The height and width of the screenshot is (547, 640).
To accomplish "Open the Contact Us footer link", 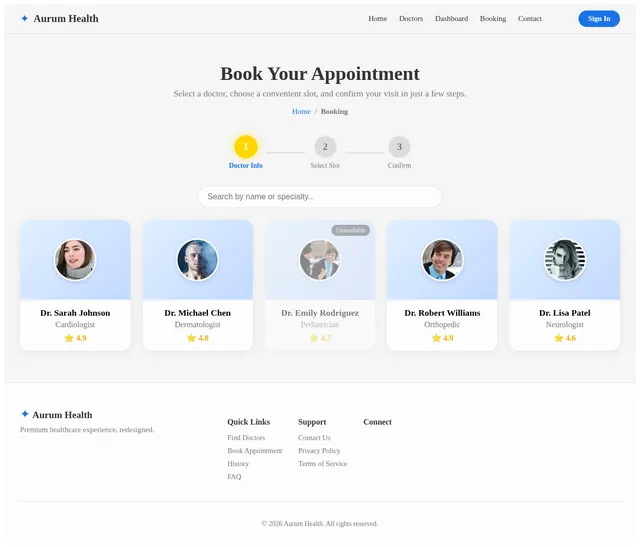I will [314, 438].
